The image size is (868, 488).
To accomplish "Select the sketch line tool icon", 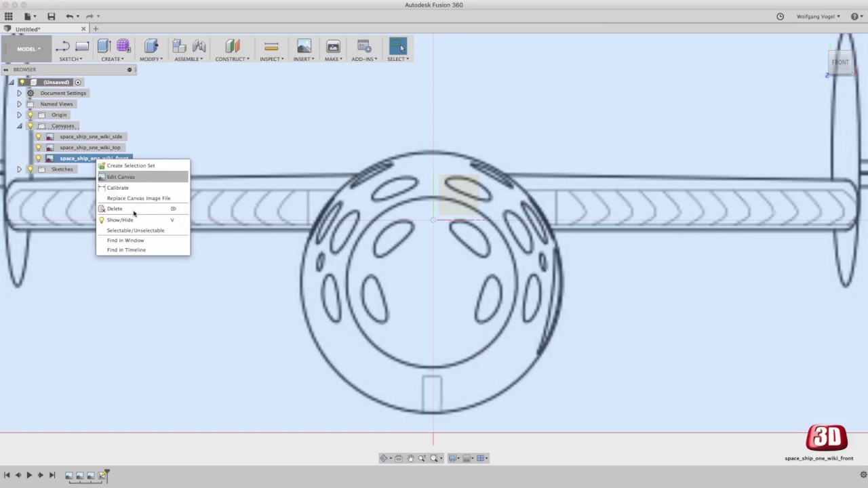I will (x=62, y=46).
